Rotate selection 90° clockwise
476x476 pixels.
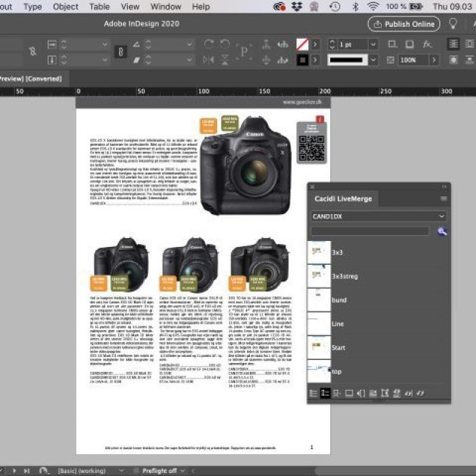coord(209,44)
